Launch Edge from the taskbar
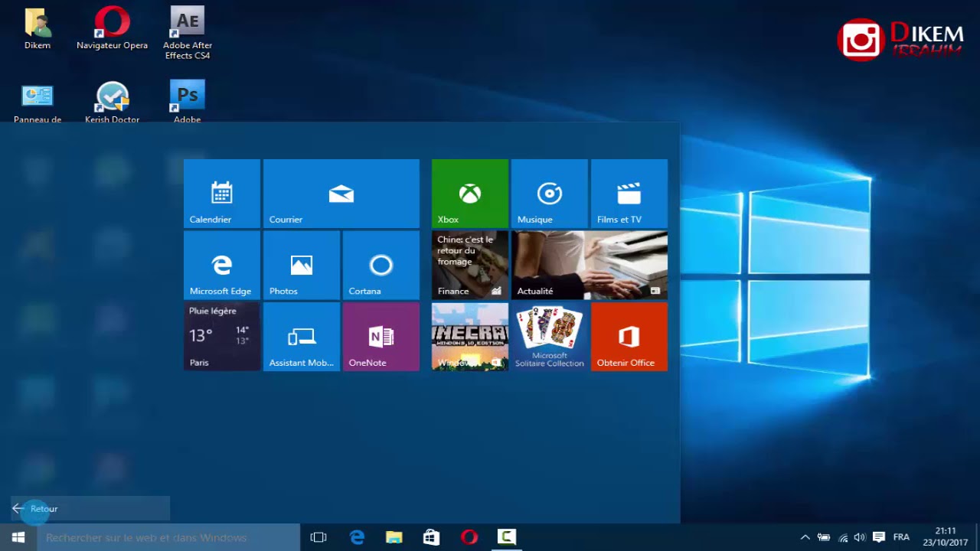The width and height of the screenshot is (980, 551). [357, 537]
